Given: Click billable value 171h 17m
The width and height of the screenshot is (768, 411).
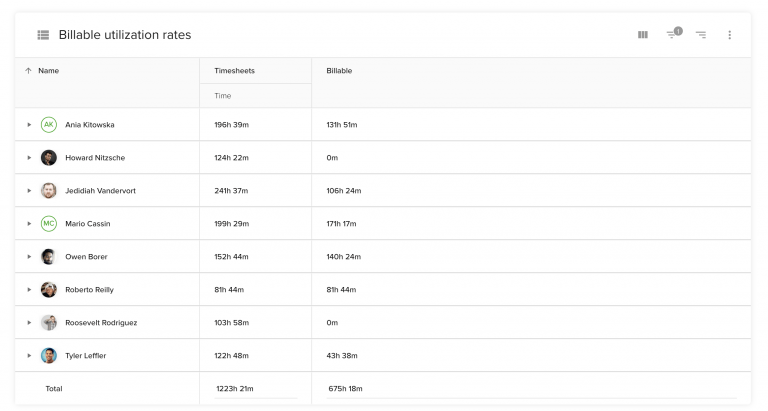Looking at the screenshot, I should click(341, 223).
